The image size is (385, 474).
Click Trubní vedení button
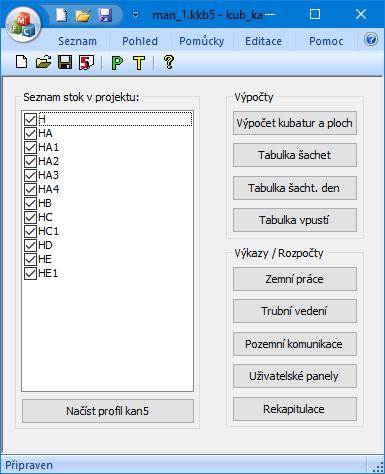point(295,311)
